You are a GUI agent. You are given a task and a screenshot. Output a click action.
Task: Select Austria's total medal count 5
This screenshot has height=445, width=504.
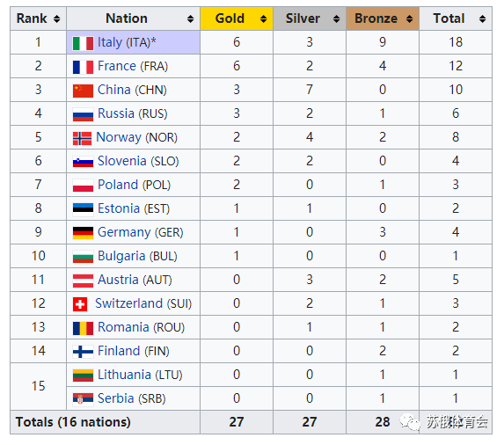point(456,280)
